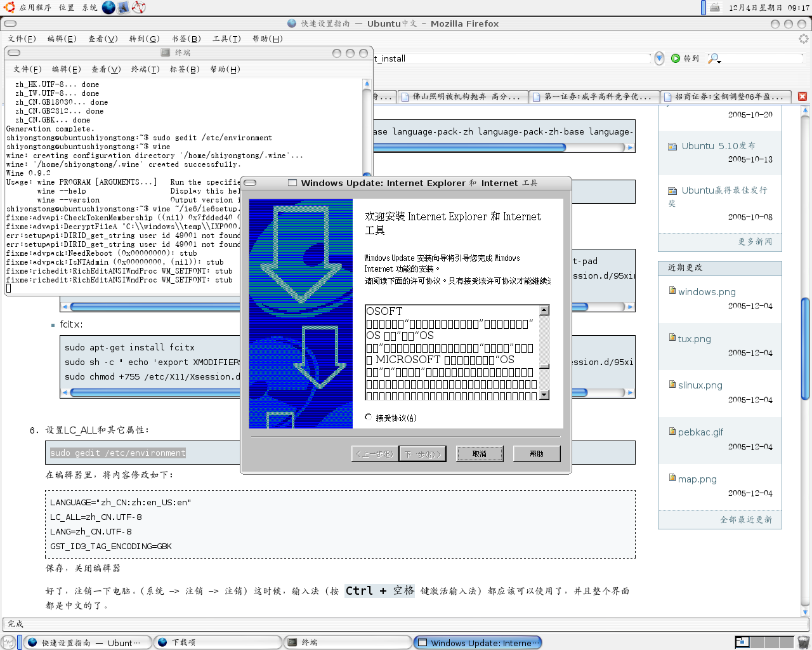Open the terminal 终端(T) menu
The width and height of the screenshot is (812, 650).
[145, 69]
